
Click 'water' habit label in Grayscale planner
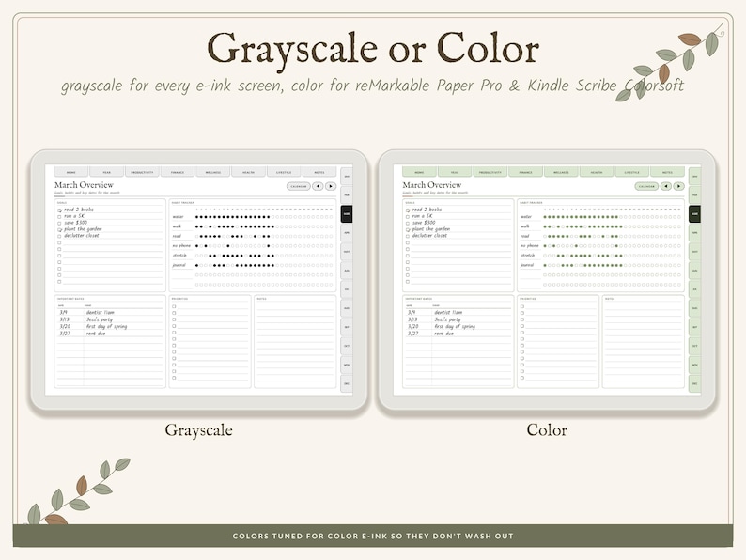tap(178, 216)
